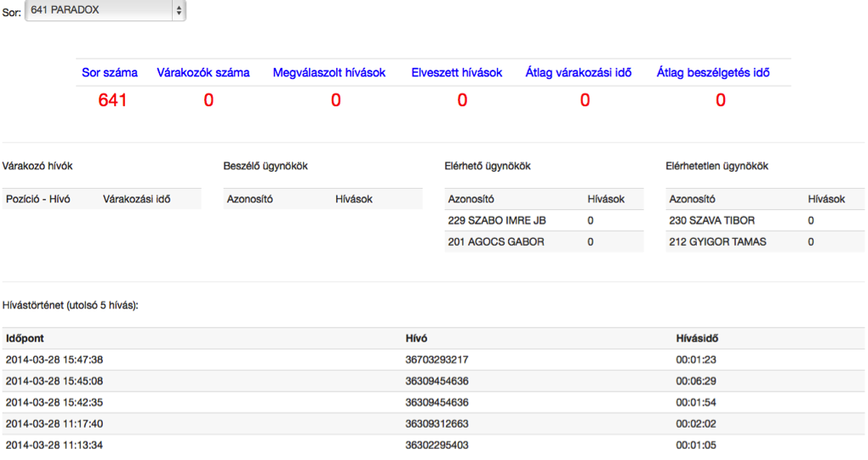
Task: Click the dropdown stepper arrows beside 641 PARADOX
Action: click(179, 10)
